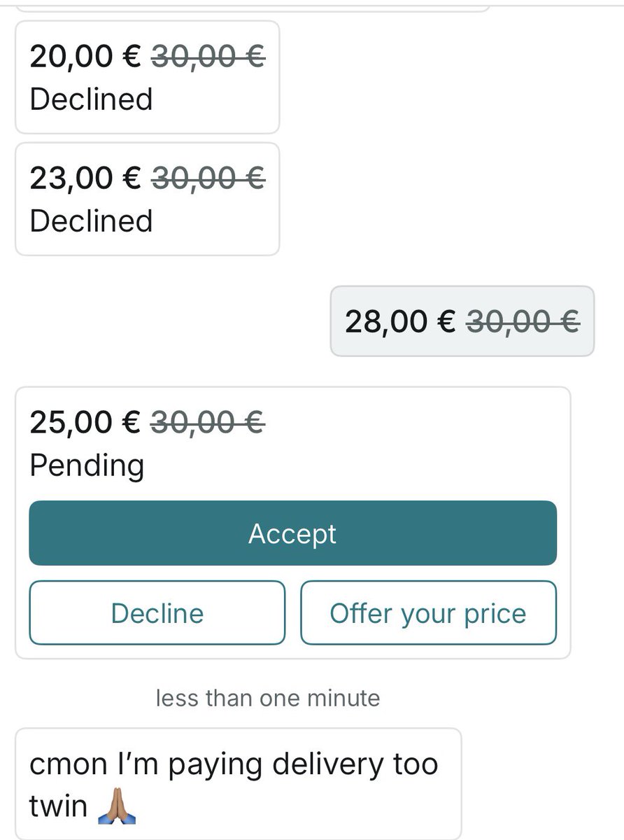This screenshot has width=624, height=840.
Task: Decline the 25,00 € pending offer
Action: [157, 612]
